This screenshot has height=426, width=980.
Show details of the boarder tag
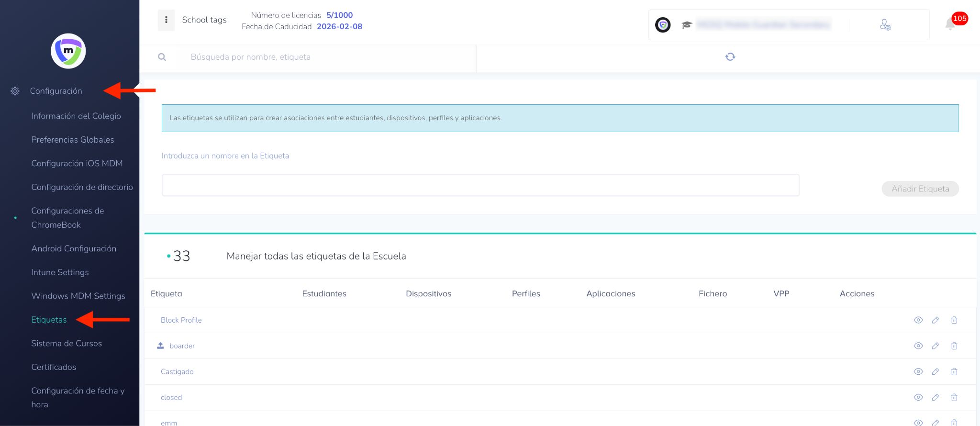pyautogui.click(x=918, y=346)
